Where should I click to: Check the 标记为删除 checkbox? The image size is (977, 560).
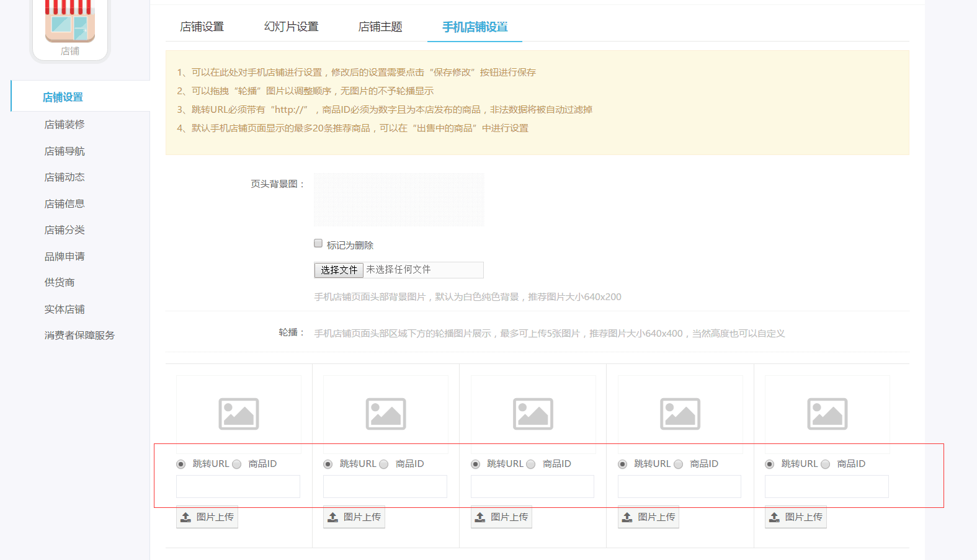[318, 244]
